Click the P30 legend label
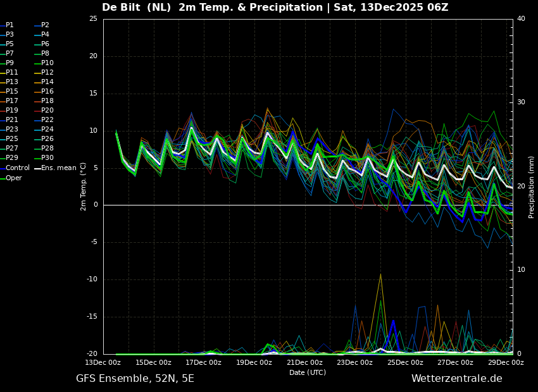538x392 pixels. click(47, 158)
